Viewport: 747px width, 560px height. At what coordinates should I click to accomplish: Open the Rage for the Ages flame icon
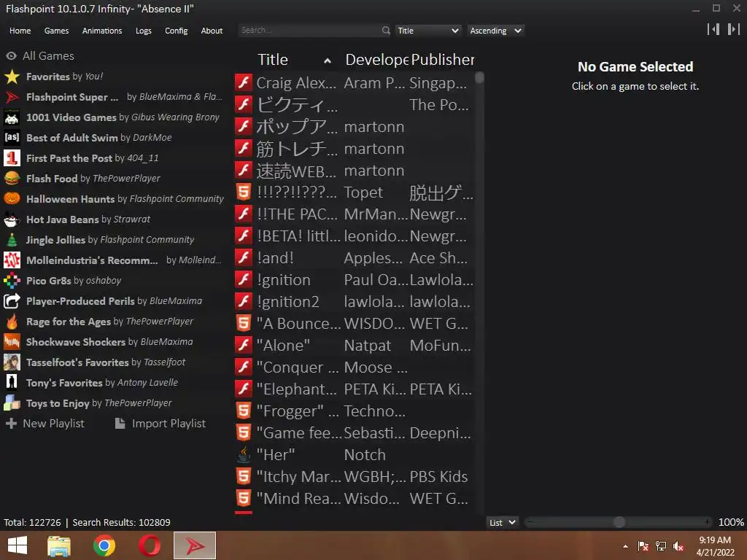12,322
